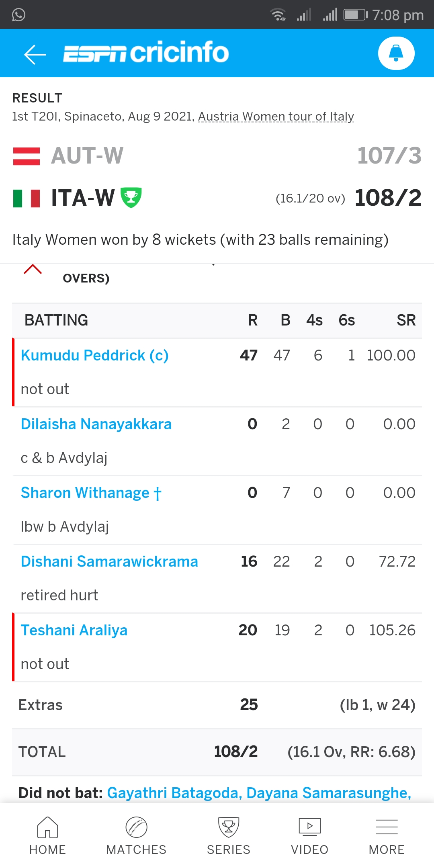Tap the Austria flag icon
This screenshot has width=434, height=868.
pos(27,156)
